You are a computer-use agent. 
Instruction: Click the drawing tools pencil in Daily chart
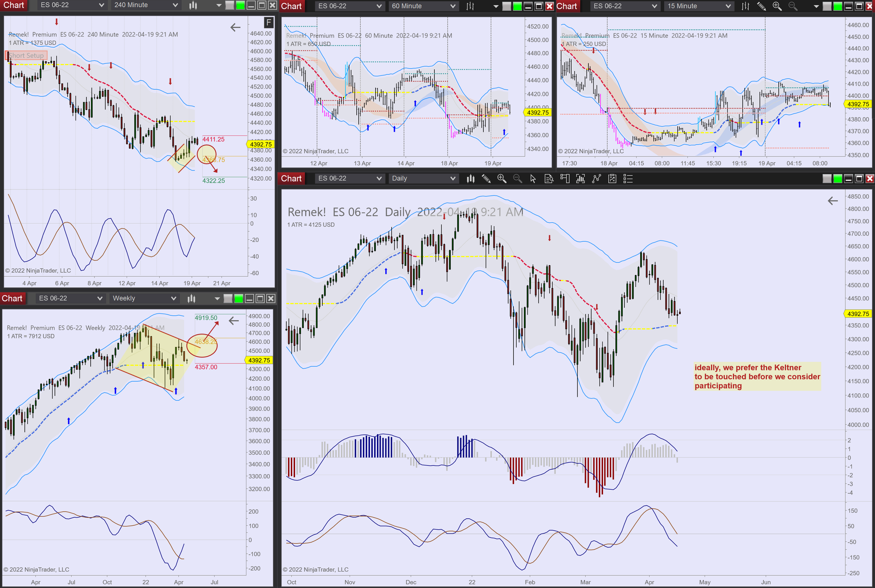point(486,179)
